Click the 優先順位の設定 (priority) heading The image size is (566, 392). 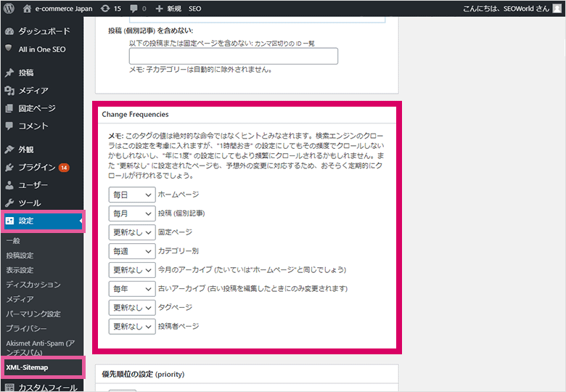tap(143, 375)
